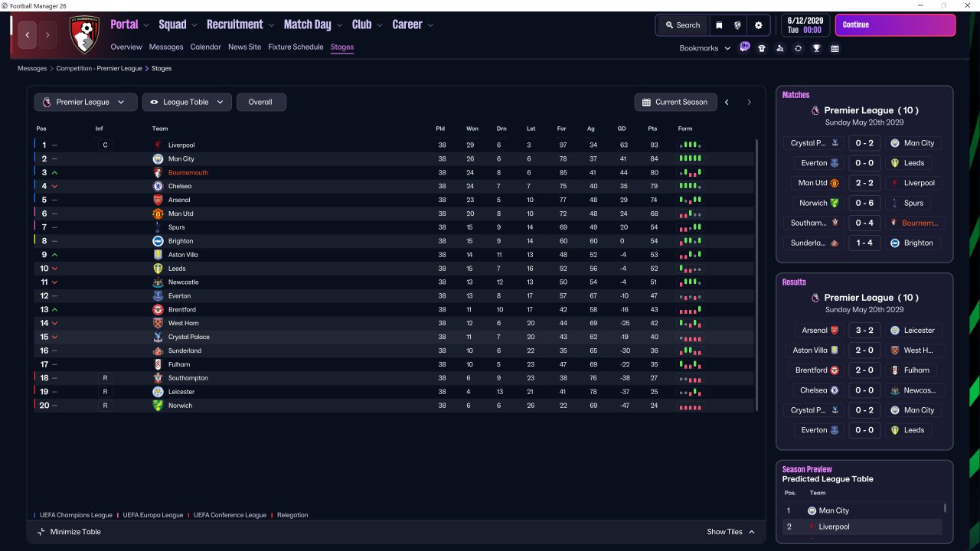980x551 pixels.
Task: Click the Man City crest in league table
Action: tap(158, 159)
